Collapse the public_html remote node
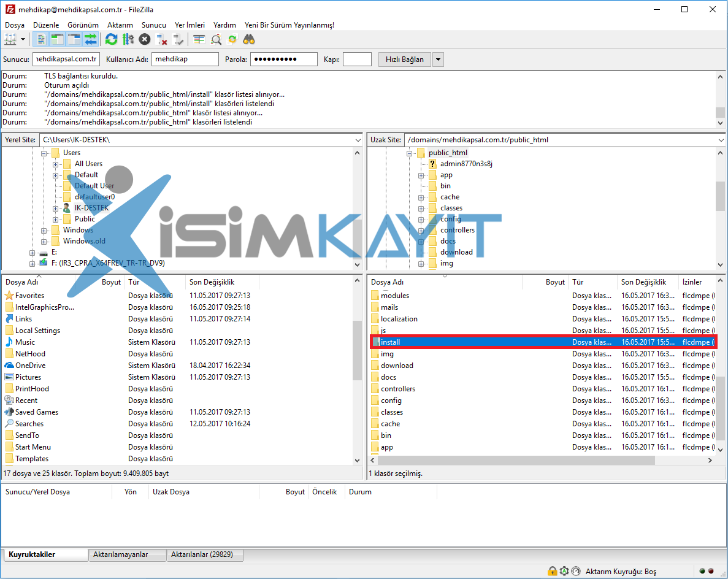Screen dimensions: 728x579 tap(409, 153)
